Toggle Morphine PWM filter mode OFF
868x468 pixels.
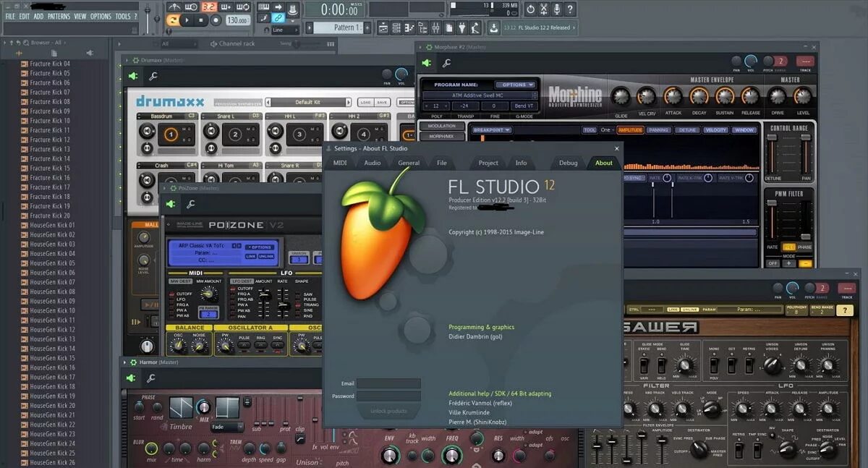coord(773,263)
